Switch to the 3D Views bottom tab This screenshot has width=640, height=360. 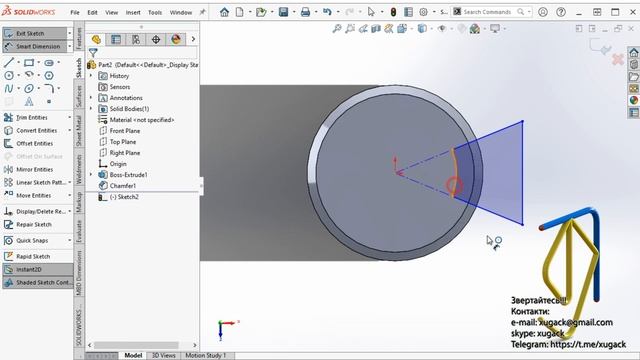click(x=164, y=356)
